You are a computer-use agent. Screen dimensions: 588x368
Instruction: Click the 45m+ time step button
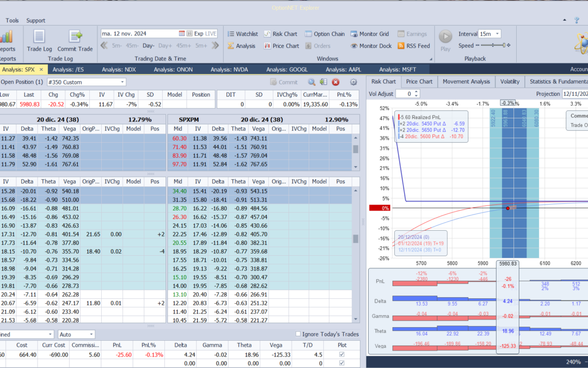[184, 45]
